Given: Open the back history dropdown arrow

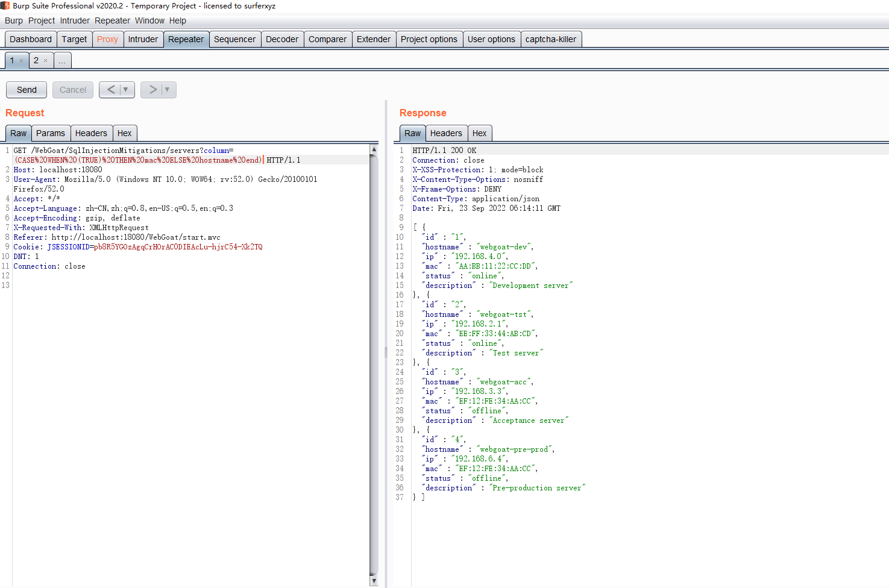Looking at the screenshot, I should [x=126, y=90].
